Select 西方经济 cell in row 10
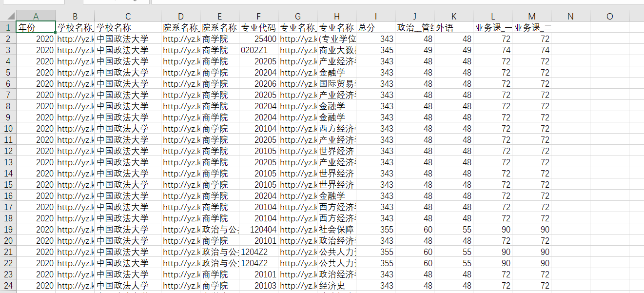644x293 pixels. pyautogui.click(x=337, y=128)
